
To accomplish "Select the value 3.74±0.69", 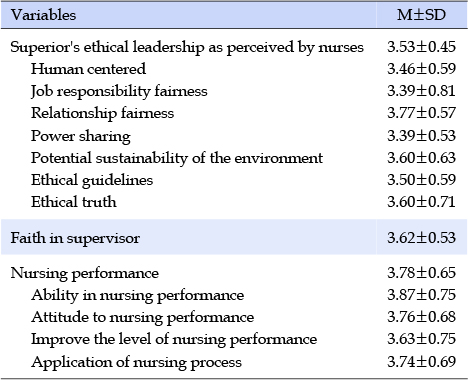I will pyautogui.click(x=421, y=362).
